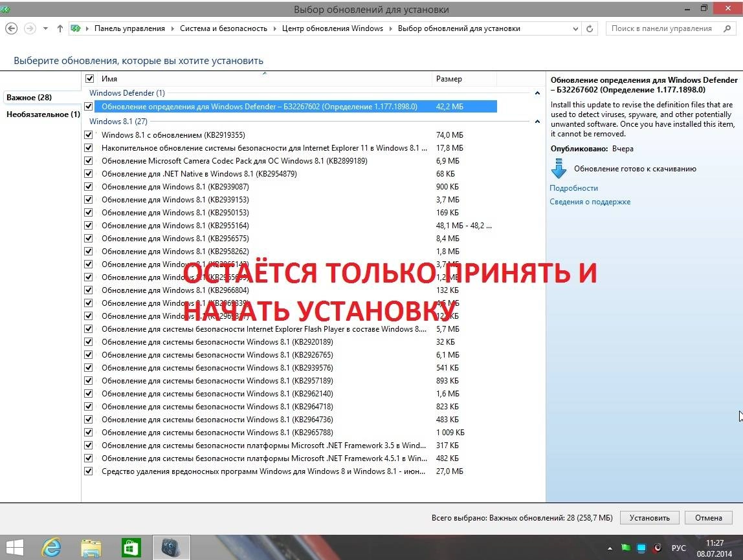Click the 74,0 МБ size cell

[450, 135]
